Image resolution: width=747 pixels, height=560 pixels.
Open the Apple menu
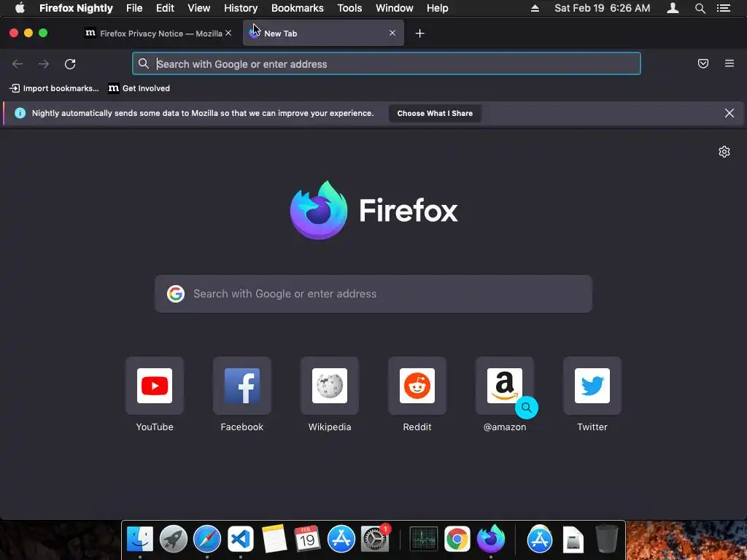[x=20, y=8]
